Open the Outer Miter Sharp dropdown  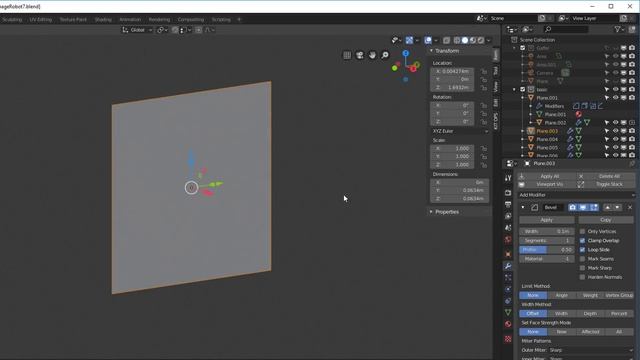click(x=591, y=350)
